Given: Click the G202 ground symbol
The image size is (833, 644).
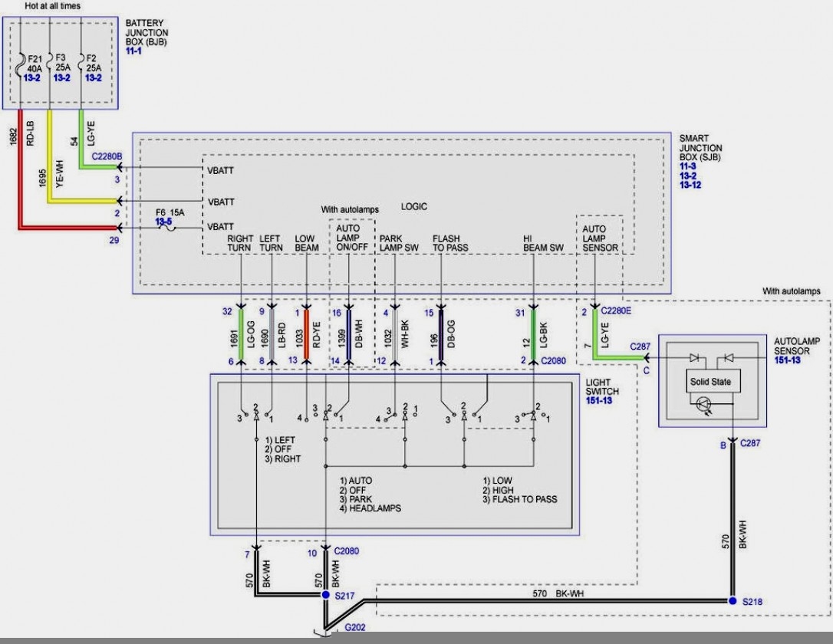Looking at the screenshot, I should (322, 632).
